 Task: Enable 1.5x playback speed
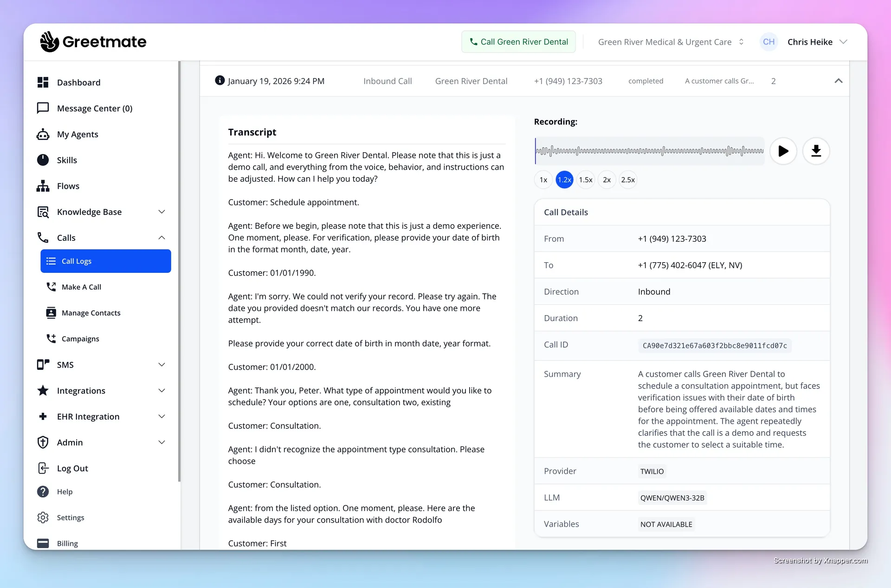click(x=586, y=180)
